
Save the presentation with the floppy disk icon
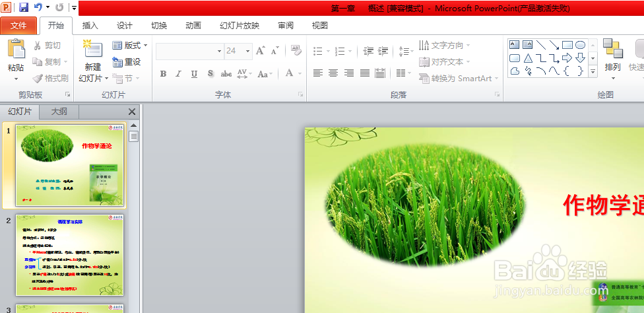[24, 7]
